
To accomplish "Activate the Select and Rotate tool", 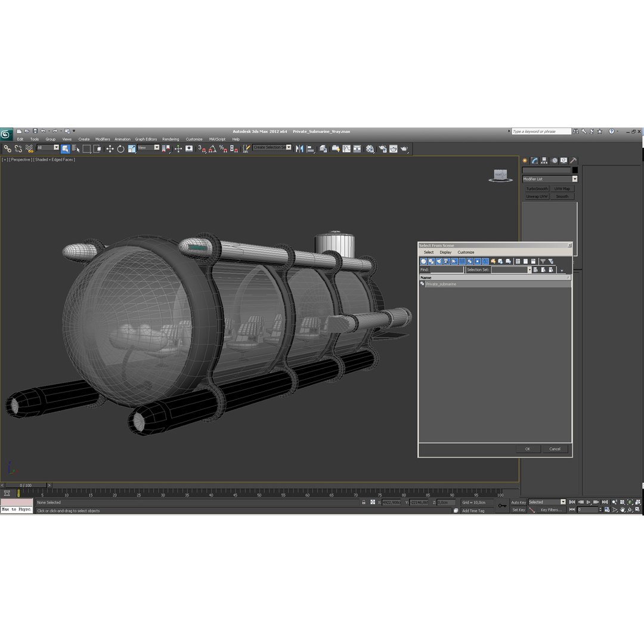I will click(120, 148).
